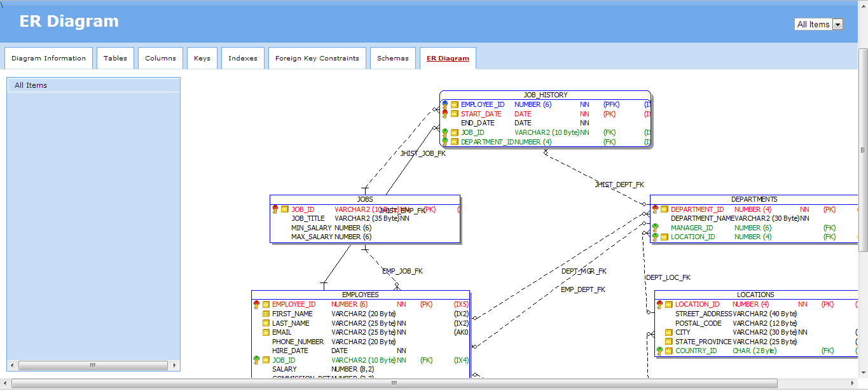Viewport: 868px width, 390px height.
Task: Click the key icon beside START_DATE in JOB_HISTORY
Action: point(445,114)
